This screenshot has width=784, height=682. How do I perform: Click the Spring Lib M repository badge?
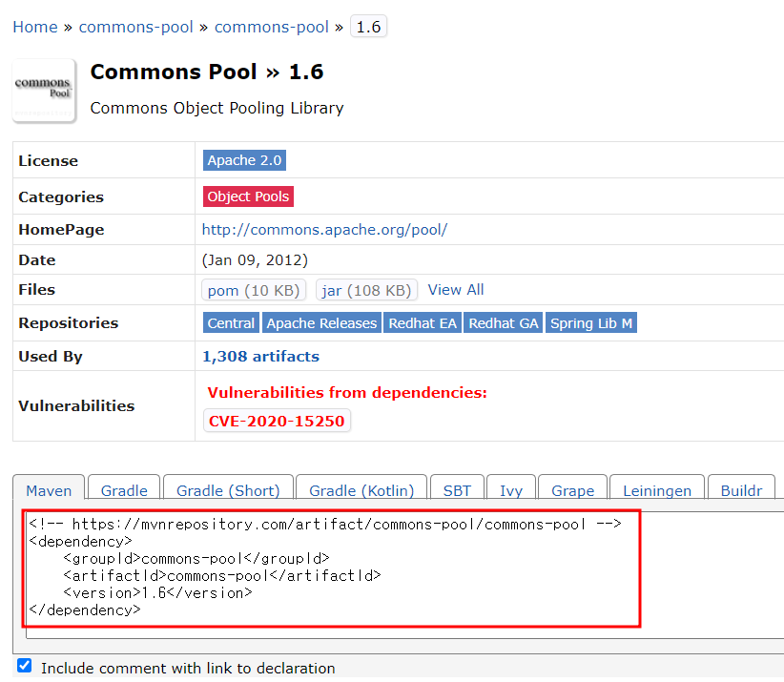pyautogui.click(x=590, y=322)
